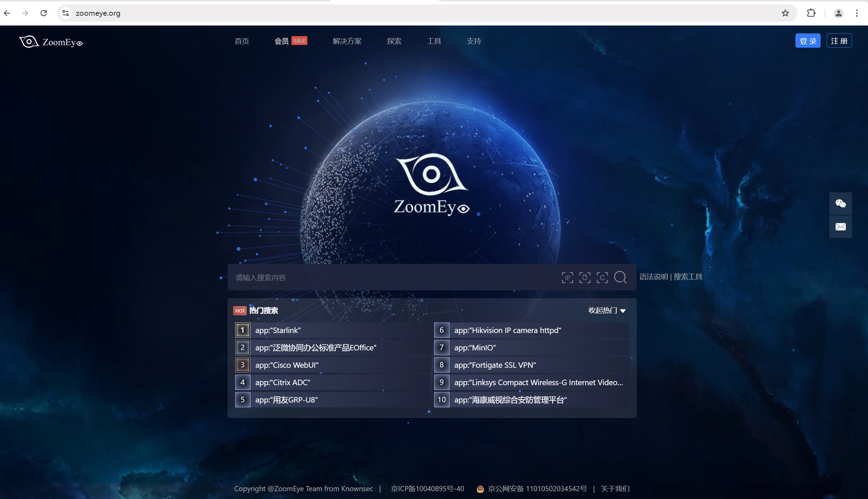868x499 pixels.
Task: View site information next to URL
Action: 65,13
